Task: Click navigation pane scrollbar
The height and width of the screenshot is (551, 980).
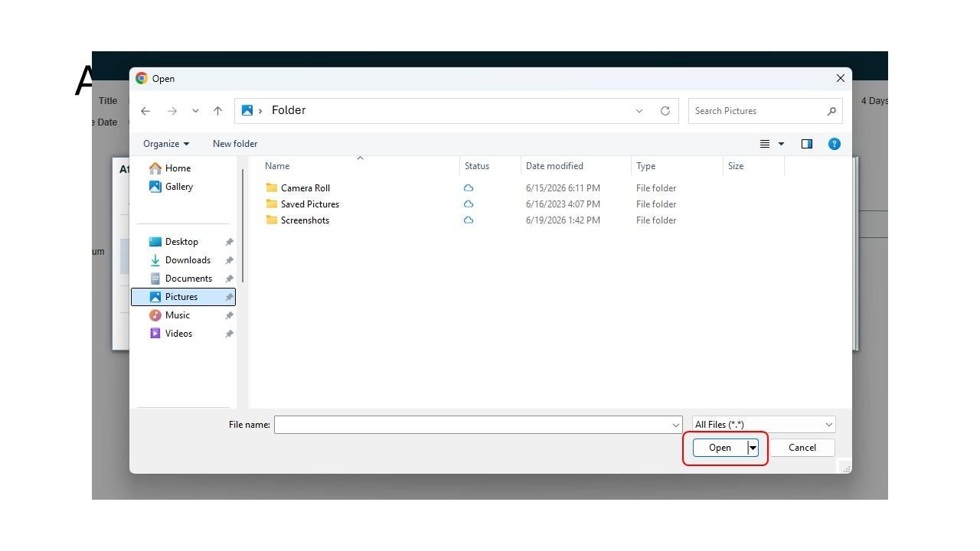Action: click(243, 226)
